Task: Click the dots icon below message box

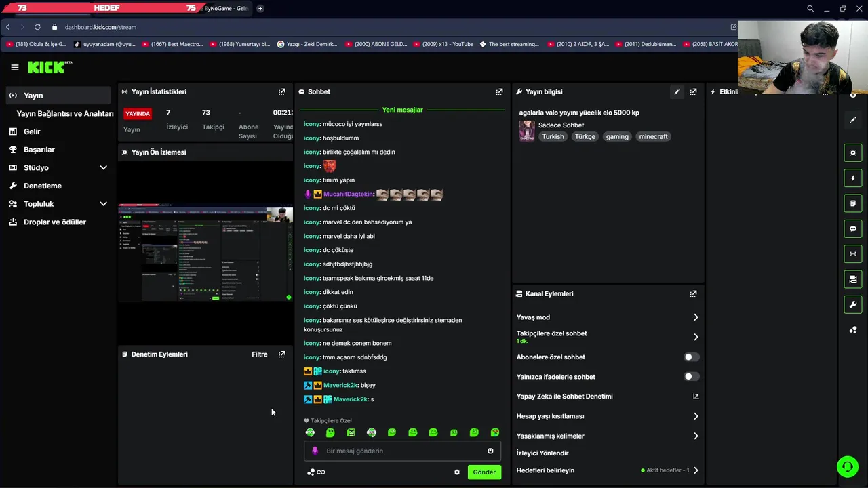Action: click(x=311, y=472)
